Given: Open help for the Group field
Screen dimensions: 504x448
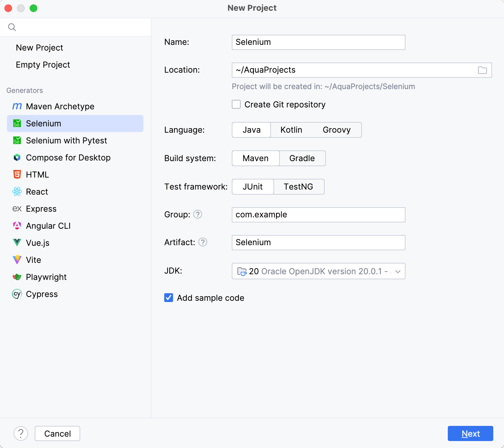Looking at the screenshot, I should point(198,215).
